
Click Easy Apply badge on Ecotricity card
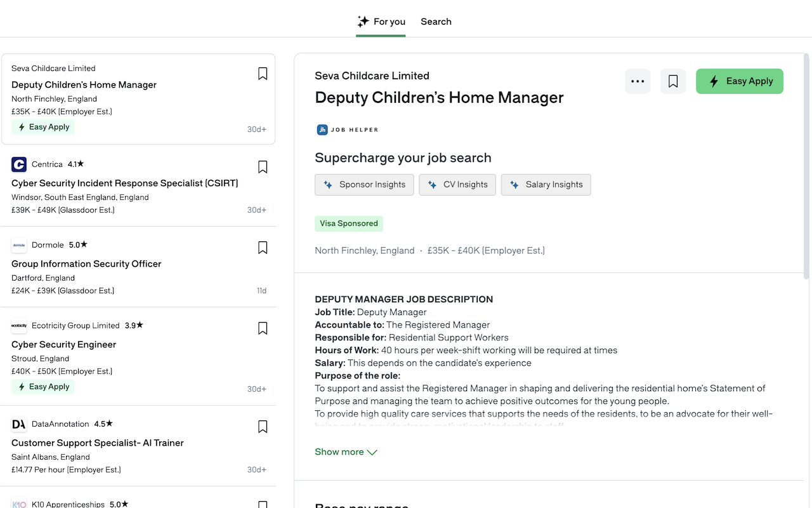click(43, 387)
